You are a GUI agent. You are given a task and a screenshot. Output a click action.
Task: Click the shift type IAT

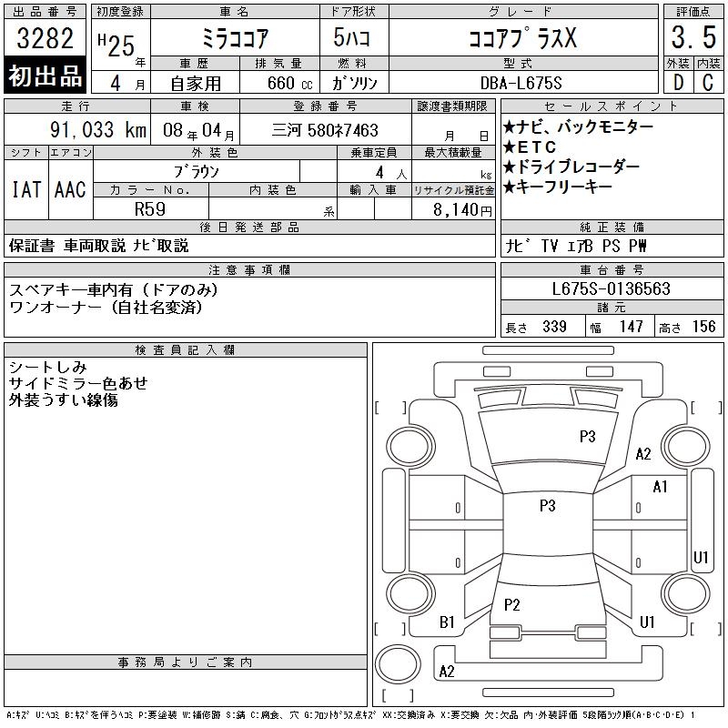(26, 189)
